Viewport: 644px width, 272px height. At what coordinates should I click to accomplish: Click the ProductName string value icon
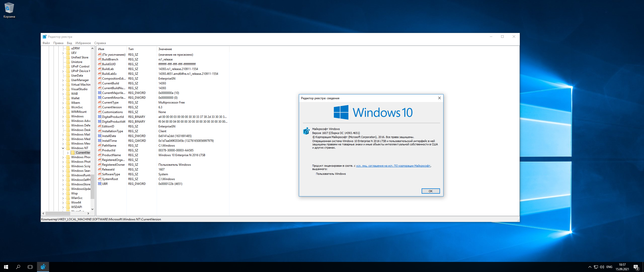click(100, 155)
